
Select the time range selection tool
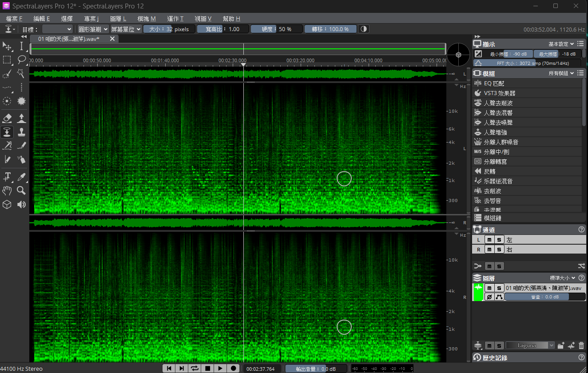pyautogui.click(x=21, y=46)
